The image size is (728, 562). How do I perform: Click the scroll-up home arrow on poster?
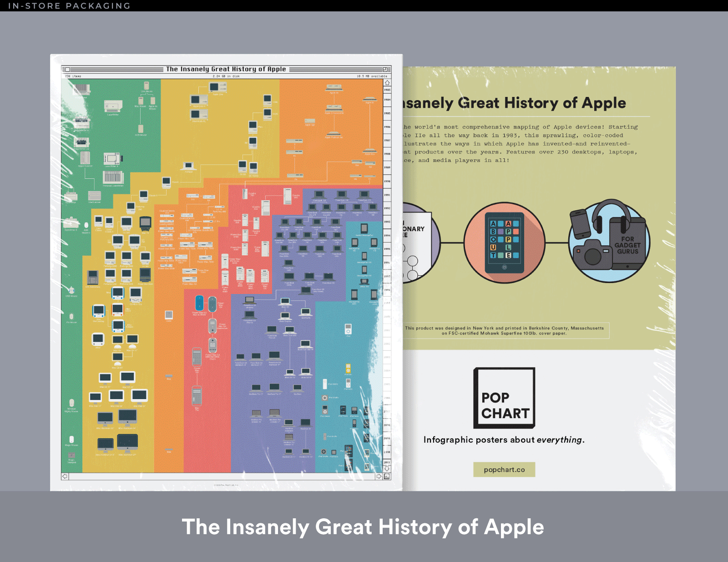pos(387,83)
